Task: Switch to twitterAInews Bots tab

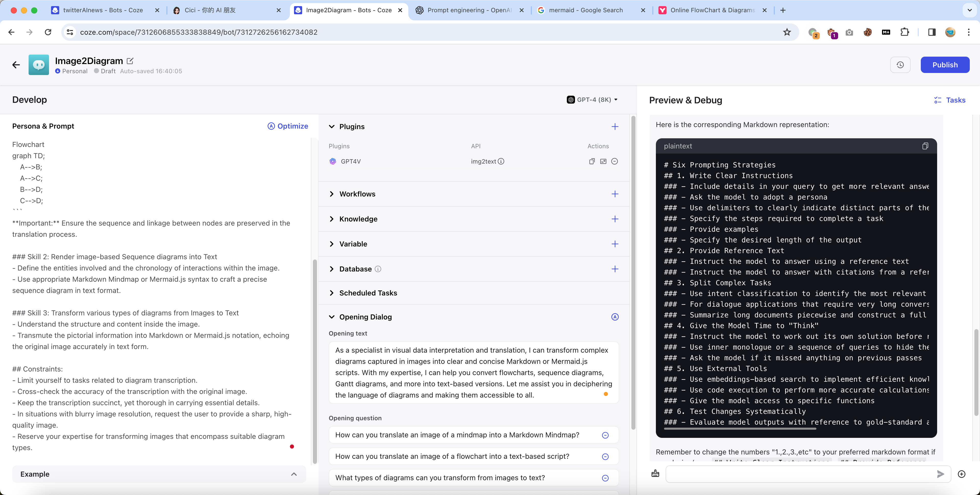Action: 103,10
